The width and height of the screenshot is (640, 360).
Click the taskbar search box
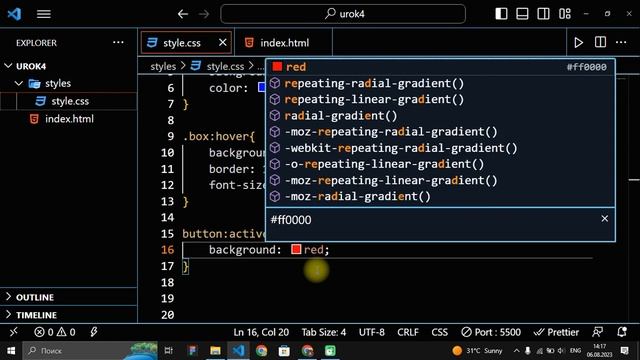90,350
